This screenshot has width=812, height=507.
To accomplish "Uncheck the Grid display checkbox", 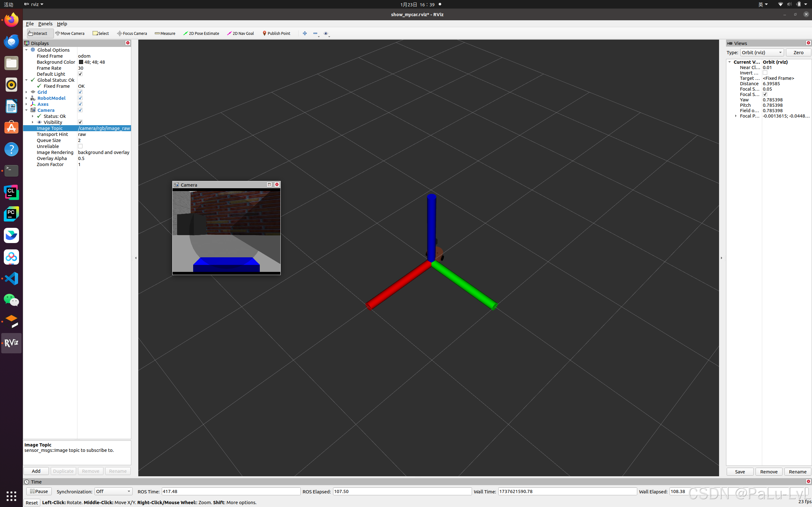I will pos(80,92).
